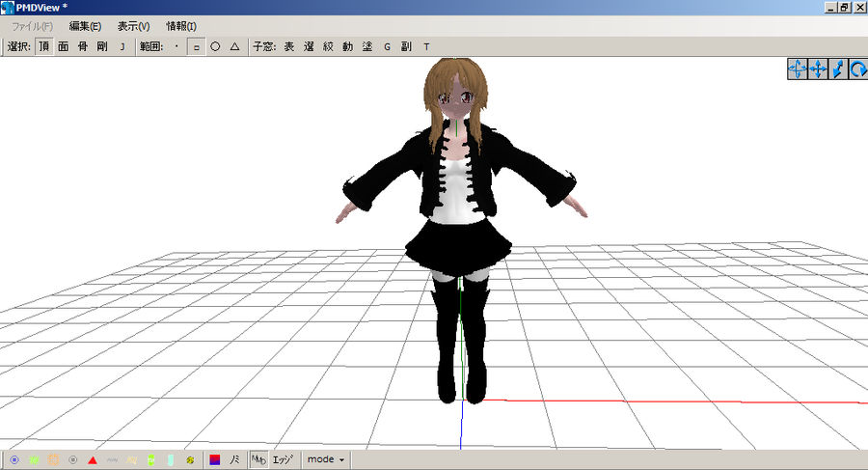
Task: Restore down the PMDView window
Action: coord(845,8)
